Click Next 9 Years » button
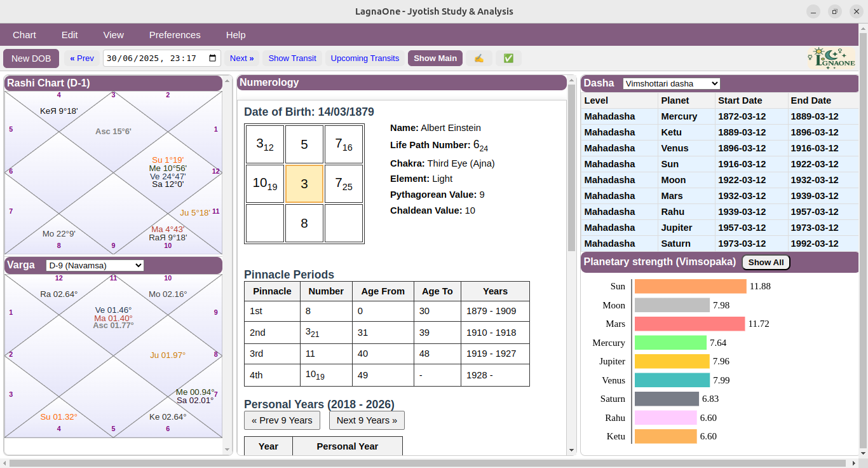Viewport: 868px width, 468px height. [367, 420]
